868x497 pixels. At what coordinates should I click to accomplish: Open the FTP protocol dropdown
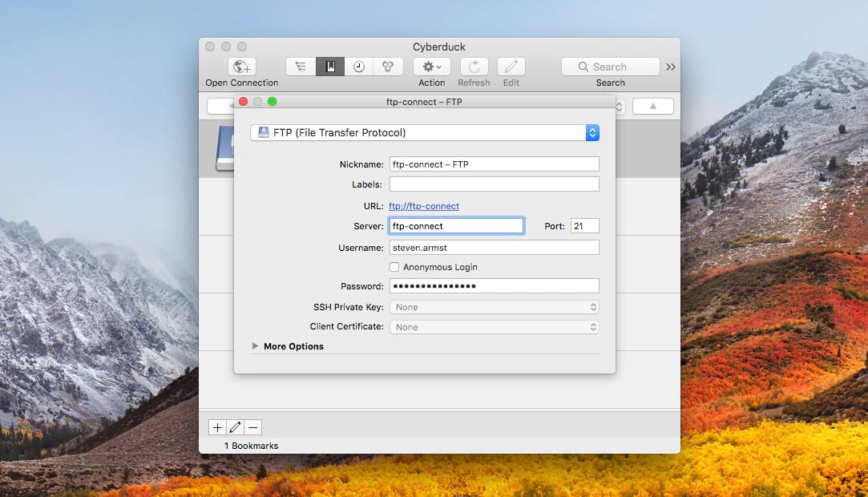[425, 133]
